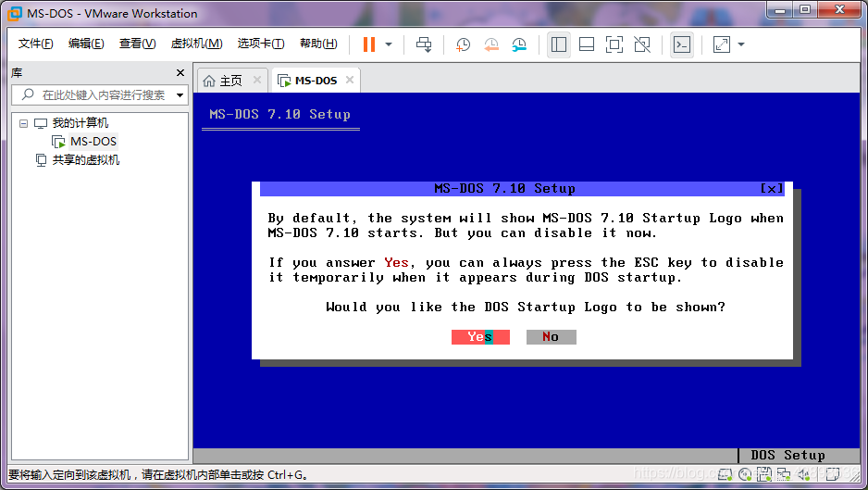Revert to the previous snapshot

click(491, 44)
